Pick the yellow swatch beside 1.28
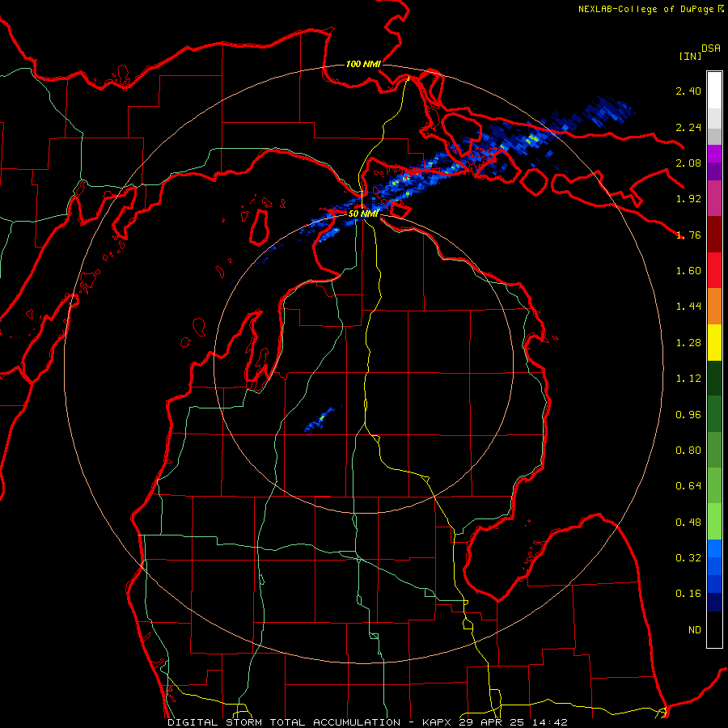Image resolution: width=728 pixels, height=728 pixels. point(714,342)
